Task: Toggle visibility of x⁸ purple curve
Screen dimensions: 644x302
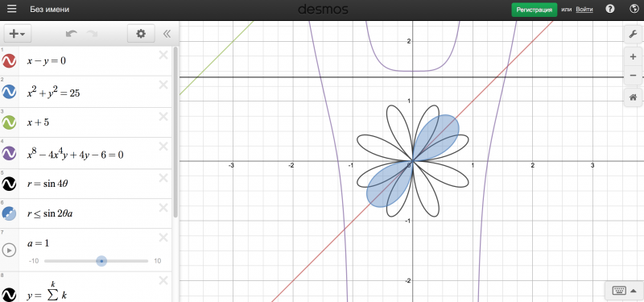Action: point(9,153)
